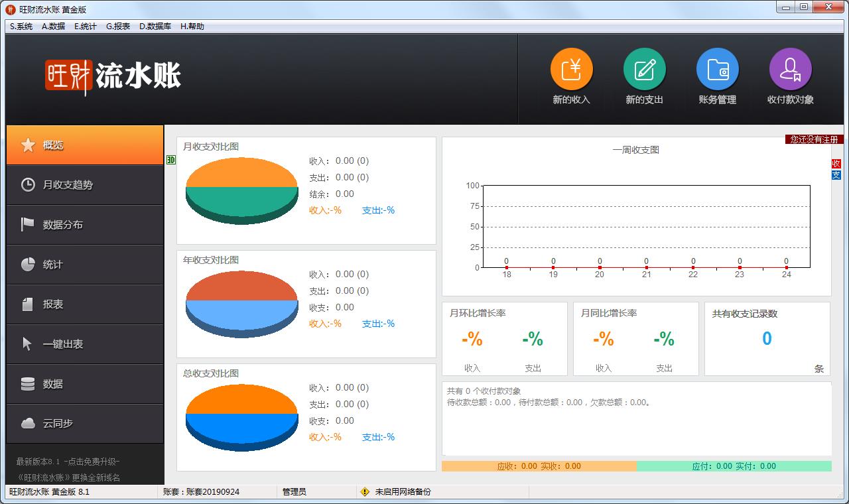Viewport: 849px width, 504px height.
Task: Toggle the 3D pie chart view button
Action: [170, 160]
